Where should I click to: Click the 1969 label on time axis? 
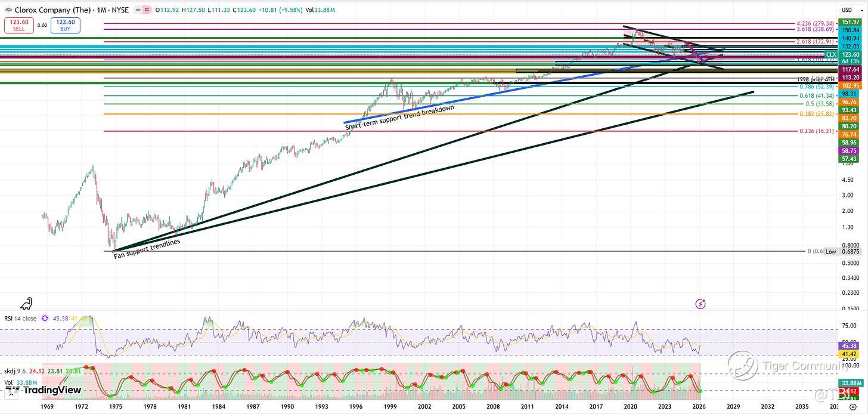(47, 406)
